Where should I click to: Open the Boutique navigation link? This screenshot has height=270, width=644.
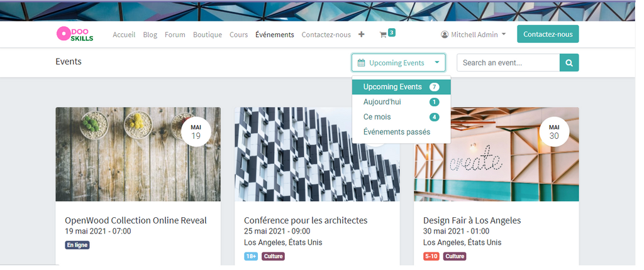[207, 35]
